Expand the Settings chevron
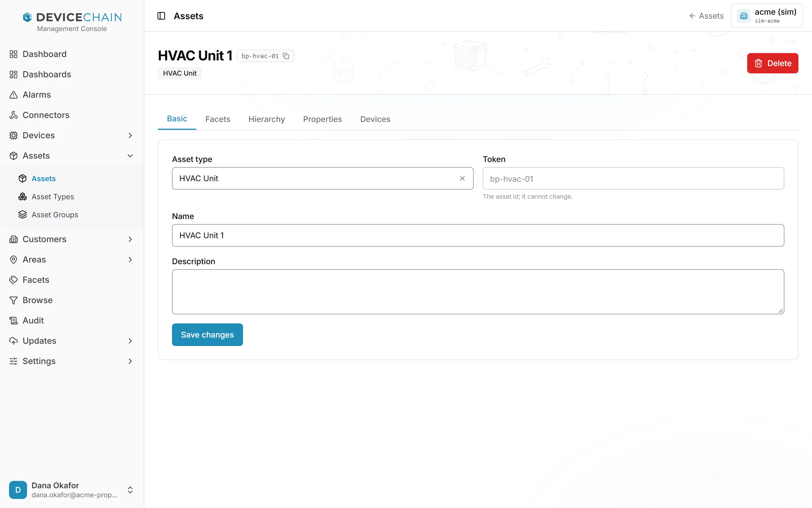812x508 pixels. point(130,361)
